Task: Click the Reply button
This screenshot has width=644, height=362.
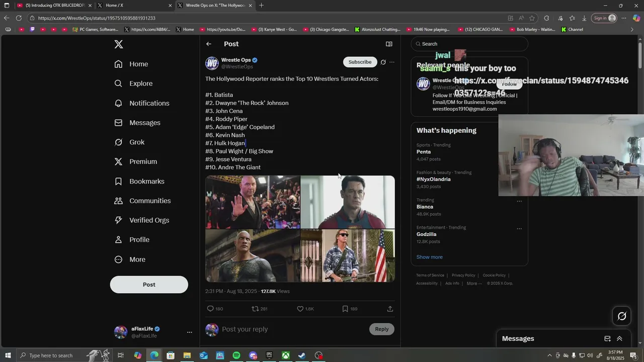Action: click(381, 329)
